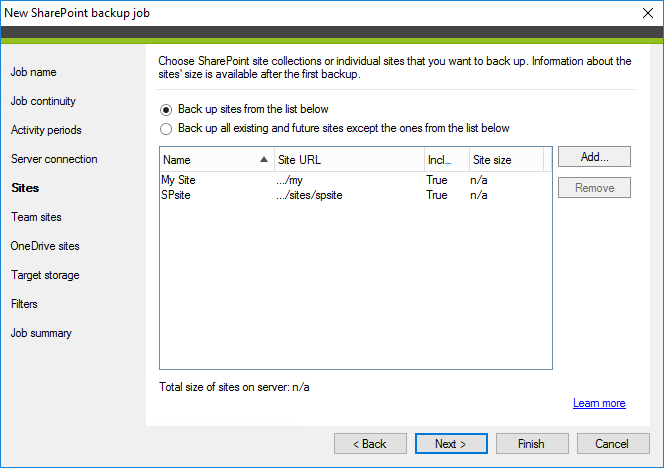Open the Server connection step
The width and height of the screenshot is (664, 468).
[x=54, y=159]
